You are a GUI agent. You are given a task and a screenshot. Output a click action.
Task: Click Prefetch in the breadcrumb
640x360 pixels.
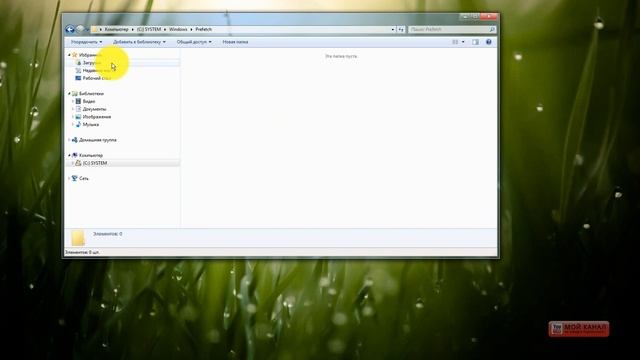(x=203, y=29)
